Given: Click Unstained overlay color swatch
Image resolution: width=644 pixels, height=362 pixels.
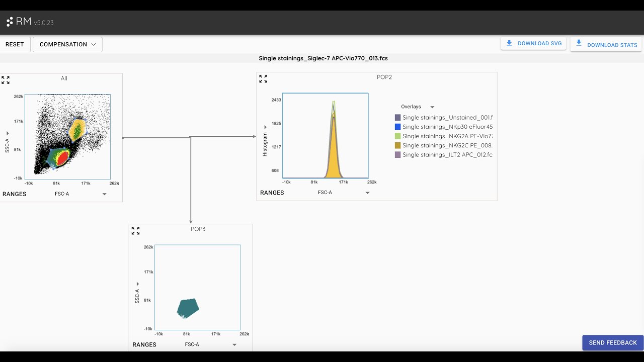Looking at the screenshot, I should (x=398, y=118).
